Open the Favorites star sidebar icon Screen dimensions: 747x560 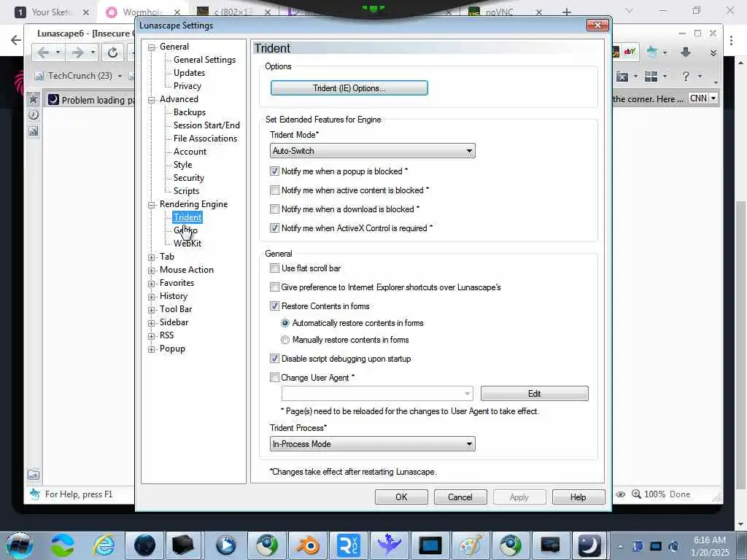tap(34, 99)
